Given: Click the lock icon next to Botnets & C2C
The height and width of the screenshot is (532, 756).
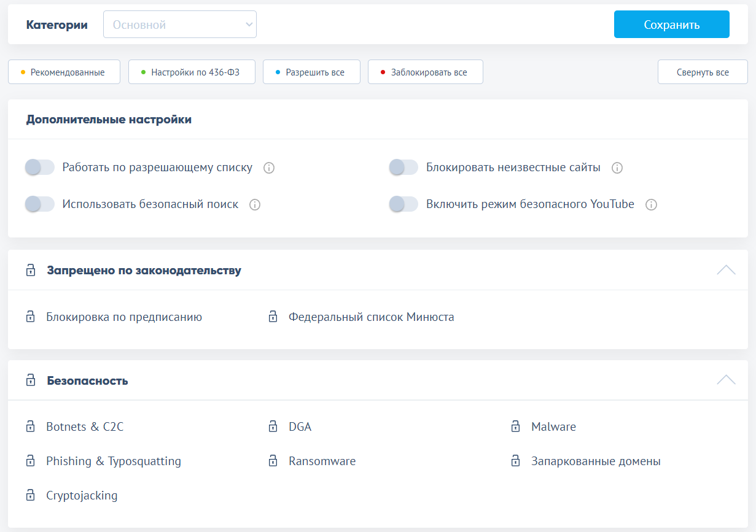Looking at the screenshot, I should pos(30,426).
